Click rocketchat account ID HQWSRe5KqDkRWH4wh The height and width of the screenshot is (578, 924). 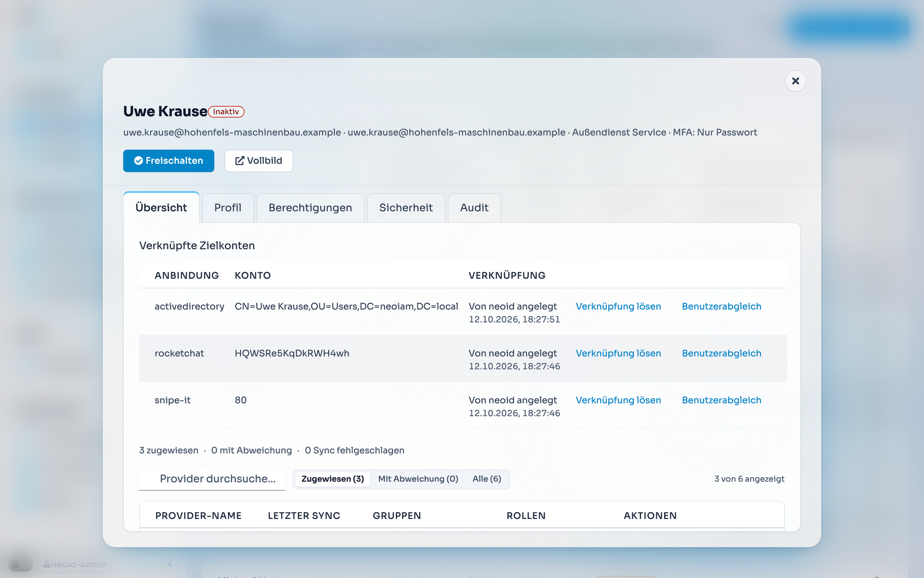[292, 353]
